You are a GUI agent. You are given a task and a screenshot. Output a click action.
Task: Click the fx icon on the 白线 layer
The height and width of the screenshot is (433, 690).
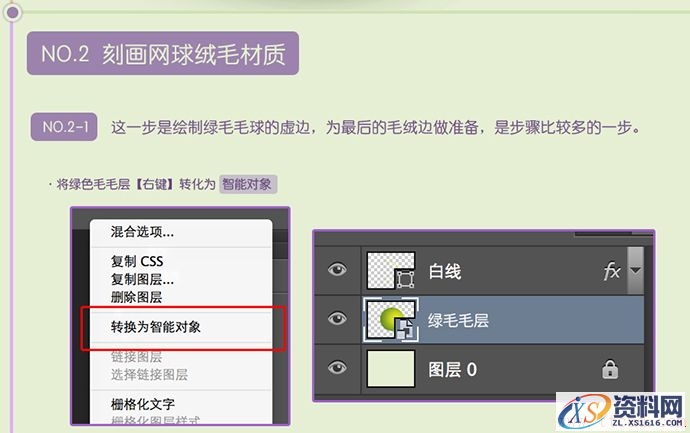[612, 271]
